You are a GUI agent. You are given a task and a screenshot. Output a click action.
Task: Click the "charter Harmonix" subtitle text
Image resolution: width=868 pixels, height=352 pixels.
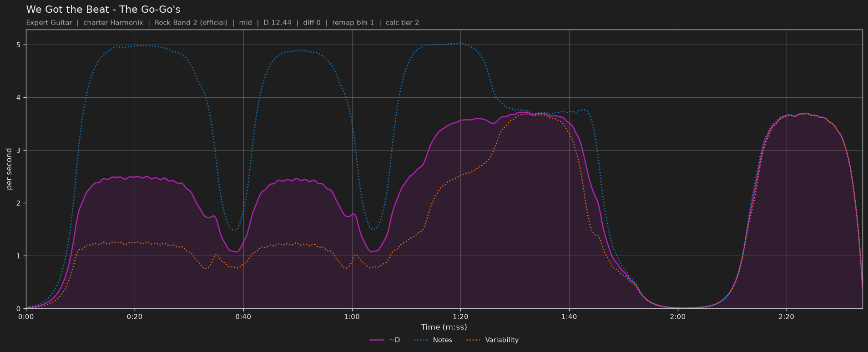coord(113,23)
